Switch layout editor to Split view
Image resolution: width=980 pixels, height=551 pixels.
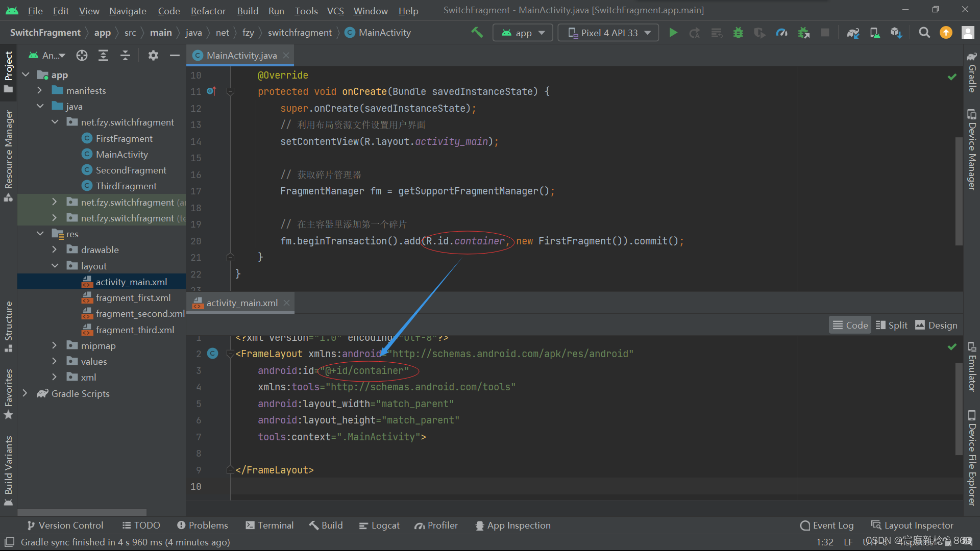891,325
